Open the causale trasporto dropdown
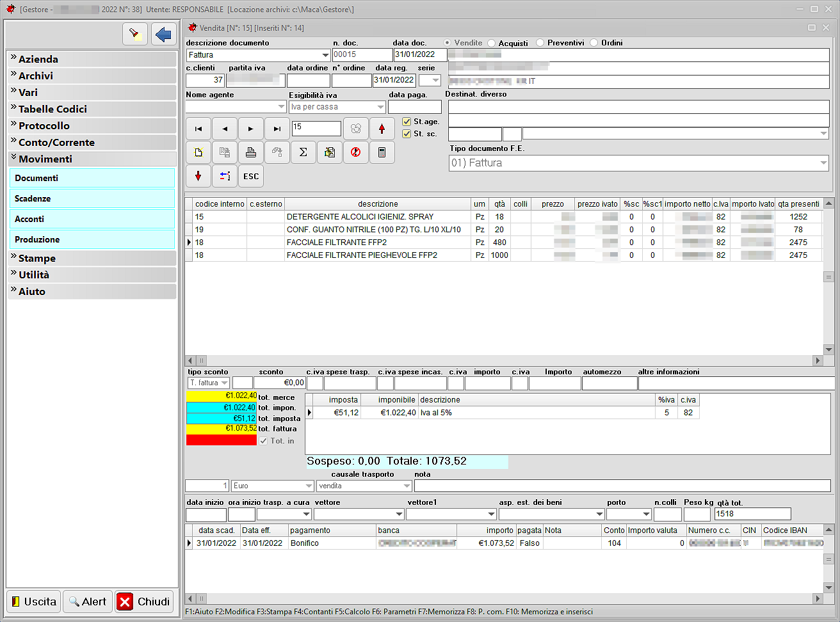This screenshot has width=840, height=622. click(407, 486)
